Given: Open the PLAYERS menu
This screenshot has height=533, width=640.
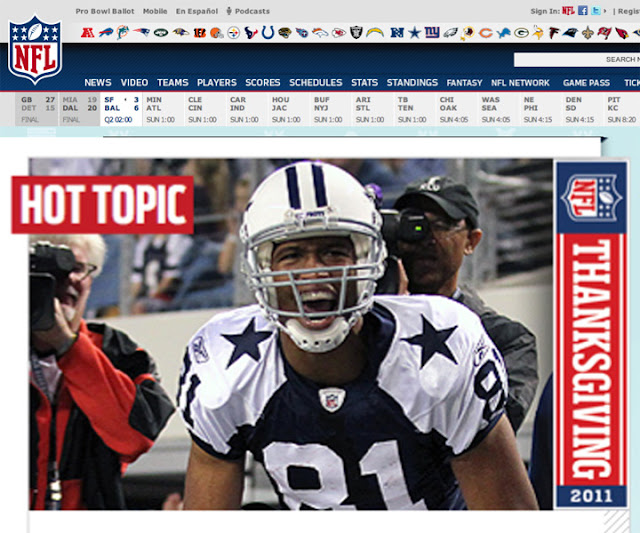Looking at the screenshot, I should (x=217, y=82).
